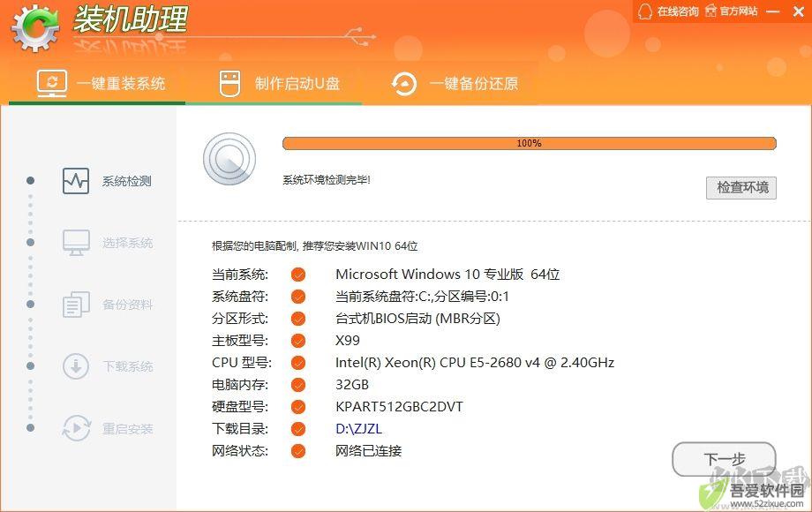Click the 网络已连接 status text
Image resolution: width=812 pixels, height=512 pixels.
[368, 451]
